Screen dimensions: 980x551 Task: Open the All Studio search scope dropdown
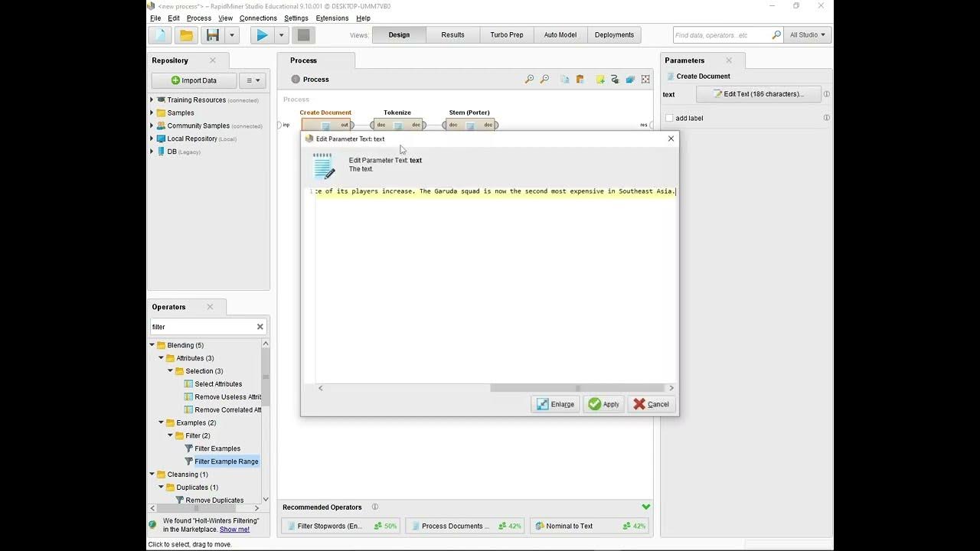pyautogui.click(x=808, y=34)
